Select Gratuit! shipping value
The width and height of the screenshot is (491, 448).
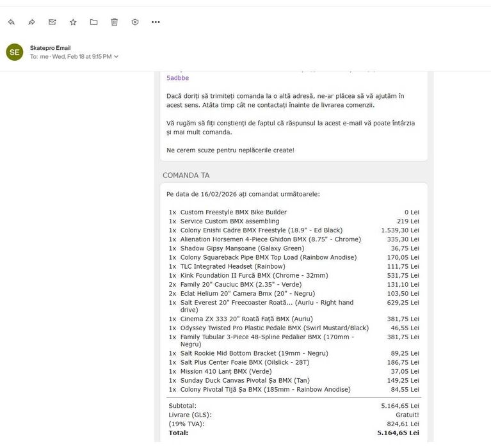(x=407, y=415)
